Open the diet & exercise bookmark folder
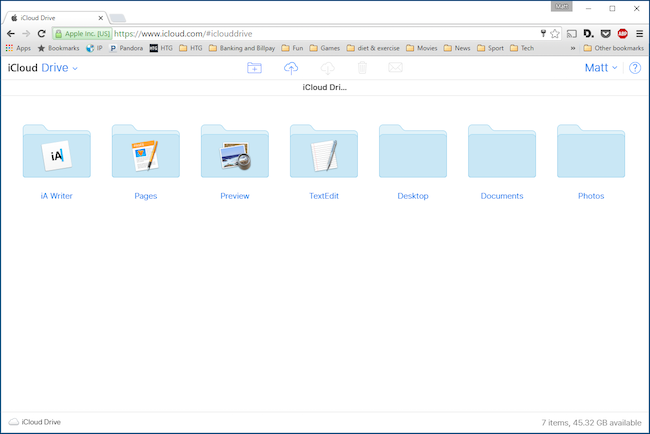This screenshot has width=650, height=434. pos(373,48)
